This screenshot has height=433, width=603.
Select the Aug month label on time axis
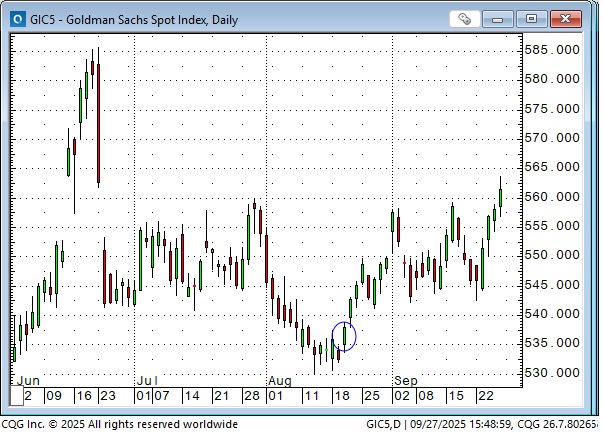[x=279, y=381]
